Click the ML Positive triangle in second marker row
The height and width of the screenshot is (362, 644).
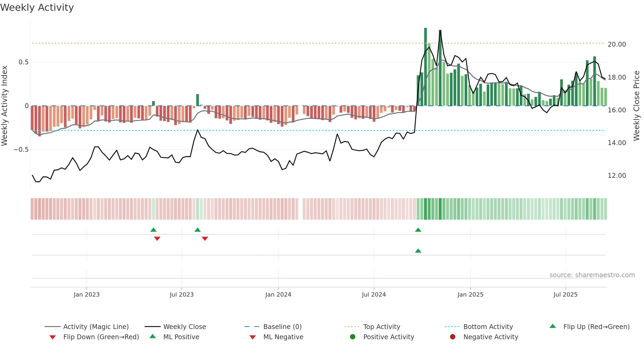pyautogui.click(x=418, y=251)
